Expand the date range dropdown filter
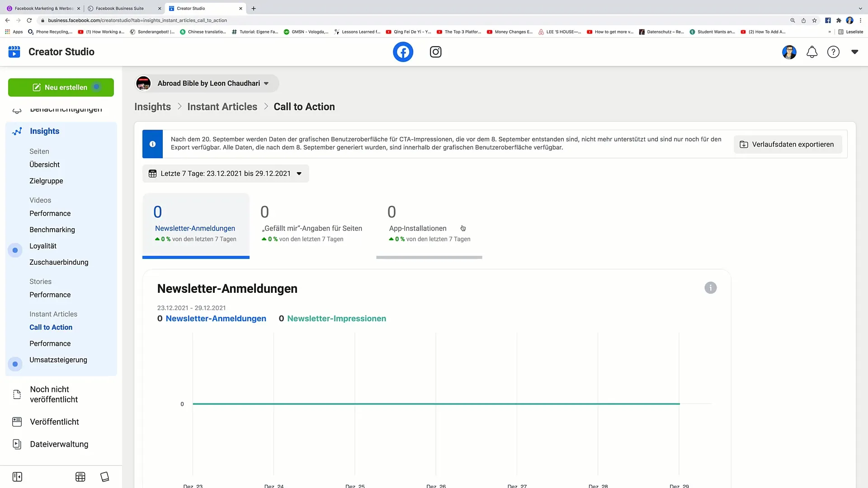868x488 pixels. [x=299, y=174]
